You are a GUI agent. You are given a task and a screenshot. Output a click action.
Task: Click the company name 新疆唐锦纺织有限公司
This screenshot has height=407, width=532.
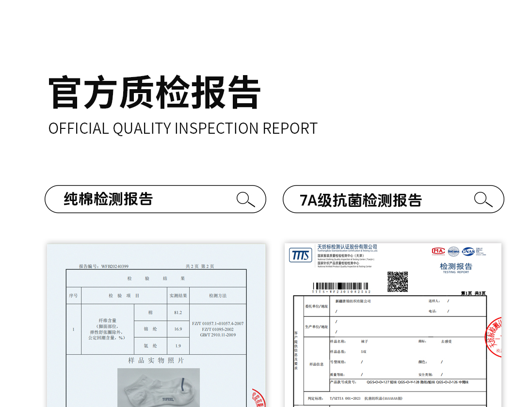[353, 301]
